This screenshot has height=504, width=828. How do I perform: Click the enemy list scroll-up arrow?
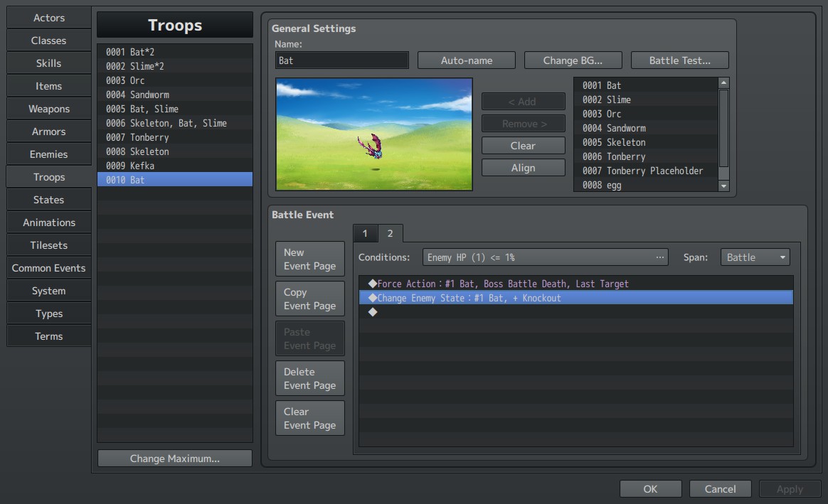(724, 83)
